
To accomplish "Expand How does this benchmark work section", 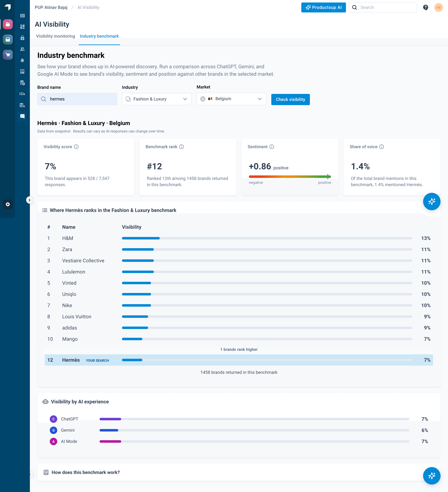I will coord(239,472).
